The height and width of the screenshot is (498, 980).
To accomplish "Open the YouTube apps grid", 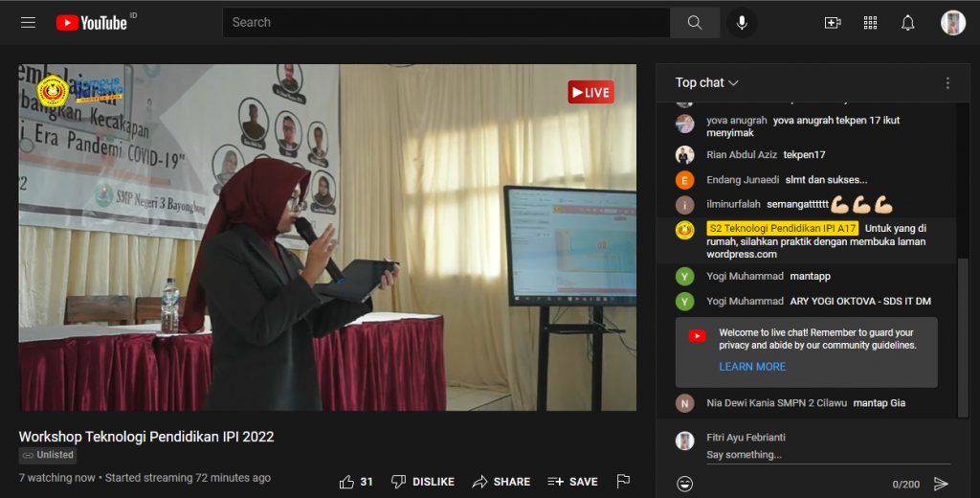I will tap(870, 23).
